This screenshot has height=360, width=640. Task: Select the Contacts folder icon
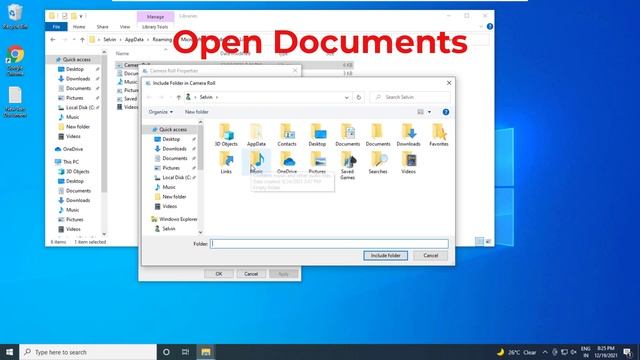click(287, 135)
